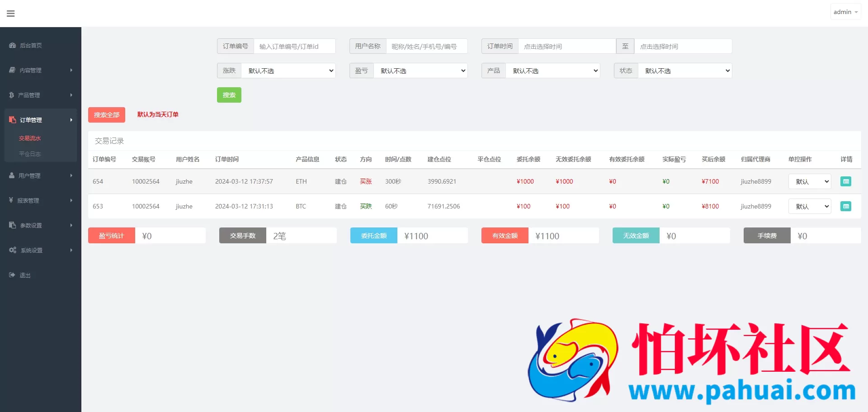Click the hamburger menu at top left
868x412 pixels.
click(x=10, y=13)
